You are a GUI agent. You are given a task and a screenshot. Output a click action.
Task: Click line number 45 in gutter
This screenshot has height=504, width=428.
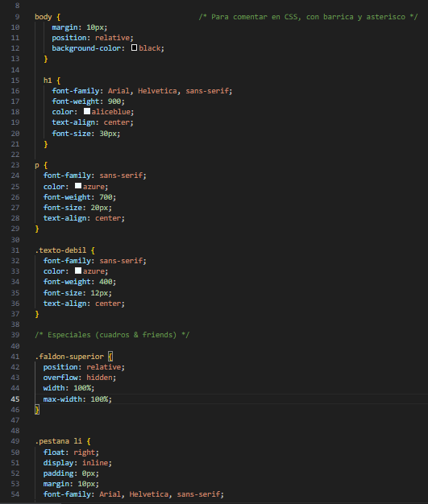pyautogui.click(x=15, y=399)
